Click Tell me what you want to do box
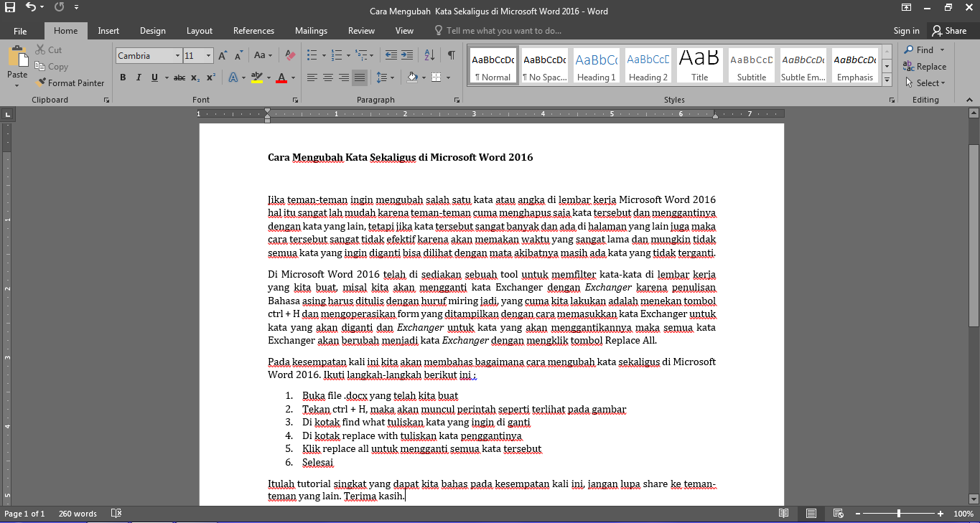The height and width of the screenshot is (523, 980). click(x=498, y=31)
